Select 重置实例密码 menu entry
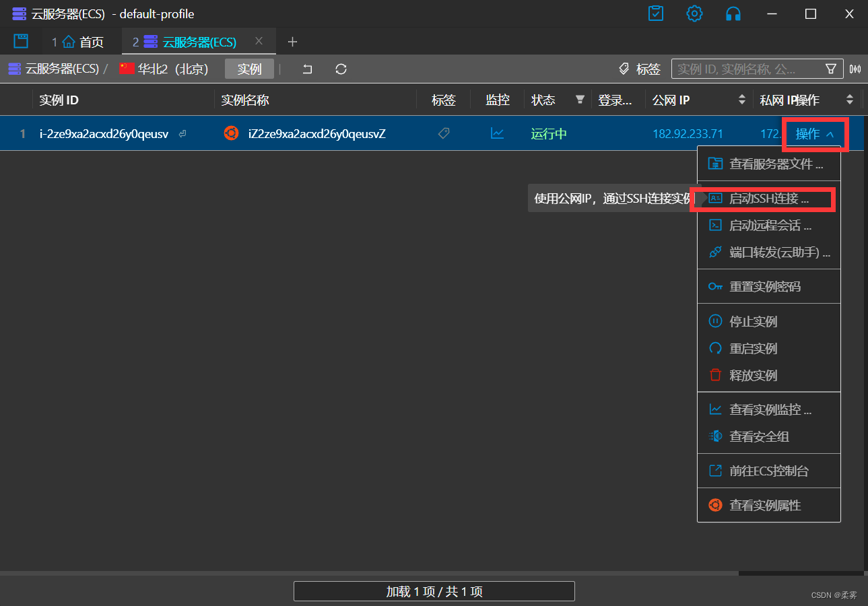 (x=769, y=286)
